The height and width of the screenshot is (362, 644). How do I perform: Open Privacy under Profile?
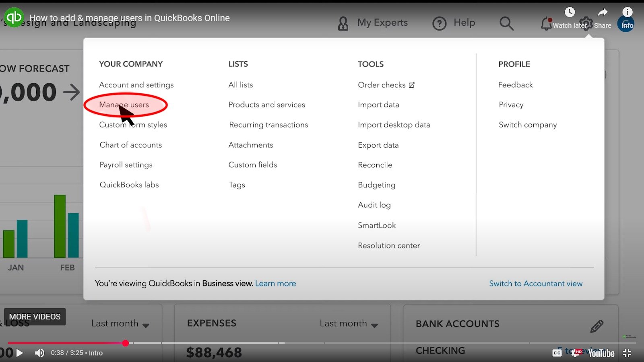click(x=511, y=105)
